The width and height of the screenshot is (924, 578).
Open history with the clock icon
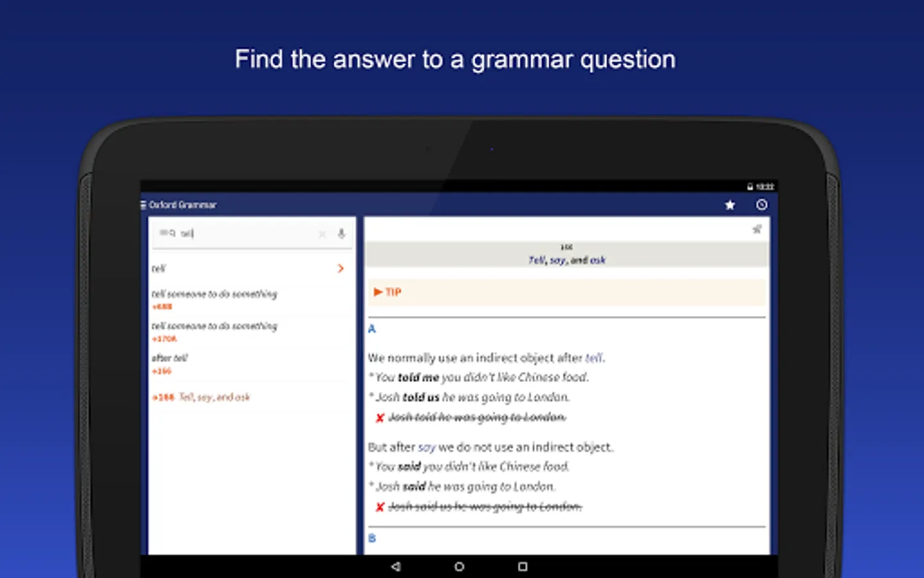762,205
